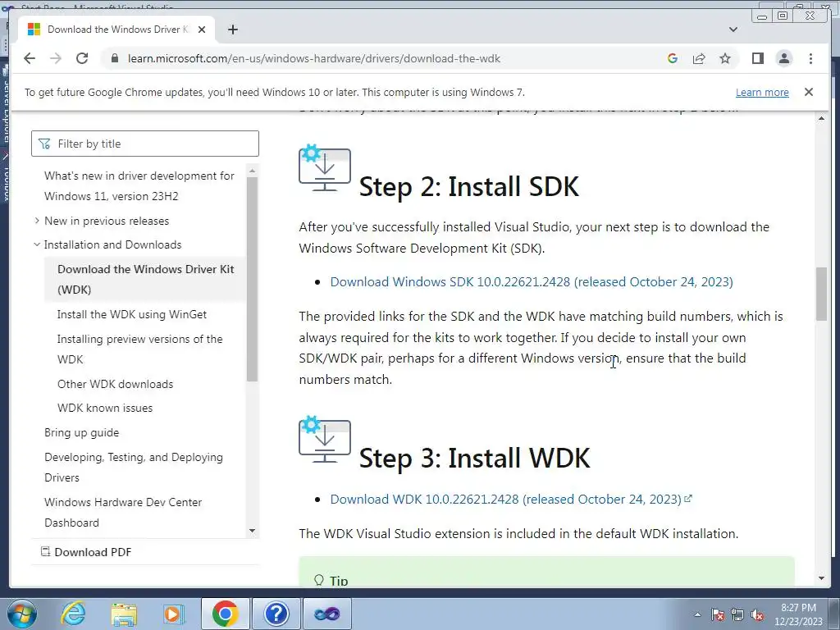Dismiss the Chrome update notification bar
This screenshot has height=630, width=840.
point(808,92)
